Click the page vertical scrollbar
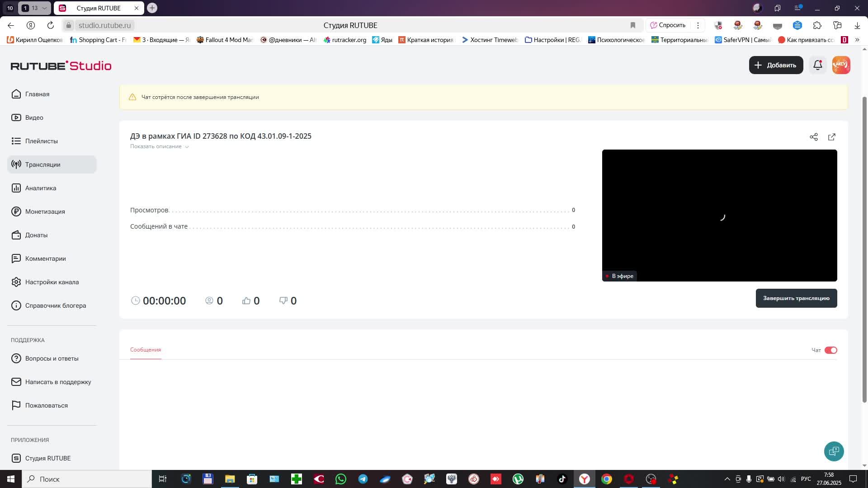This screenshot has width=868, height=488. click(x=864, y=249)
